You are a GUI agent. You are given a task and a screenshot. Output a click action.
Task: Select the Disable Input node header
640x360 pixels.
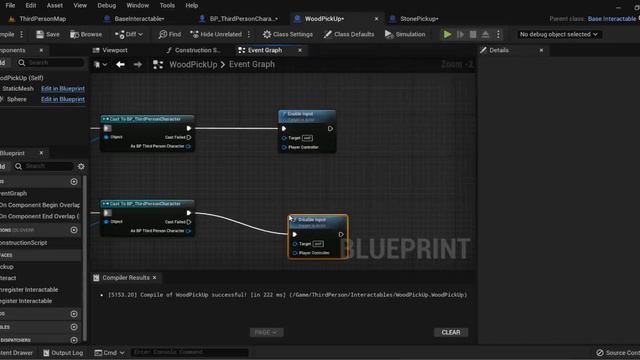point(318,222)
